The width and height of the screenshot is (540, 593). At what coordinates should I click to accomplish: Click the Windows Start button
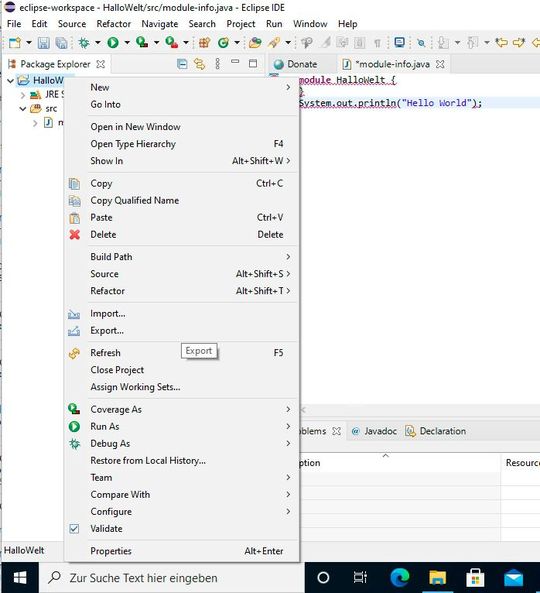(20, 577)
